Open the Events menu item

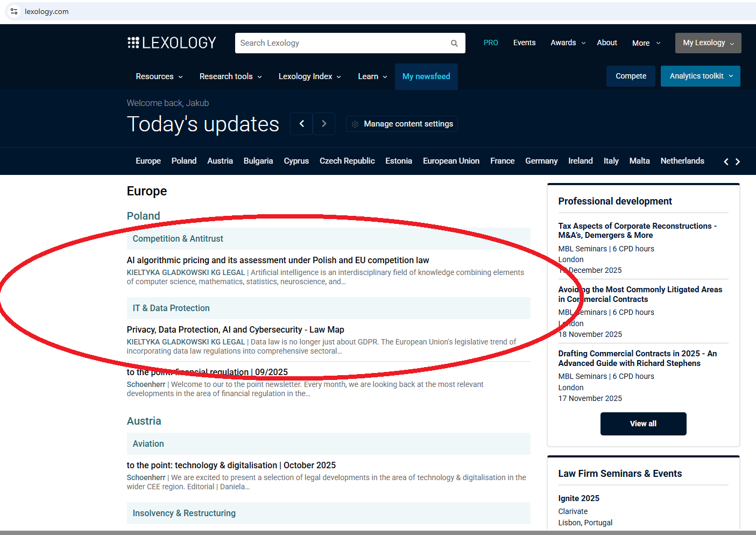tap(524, 43)
